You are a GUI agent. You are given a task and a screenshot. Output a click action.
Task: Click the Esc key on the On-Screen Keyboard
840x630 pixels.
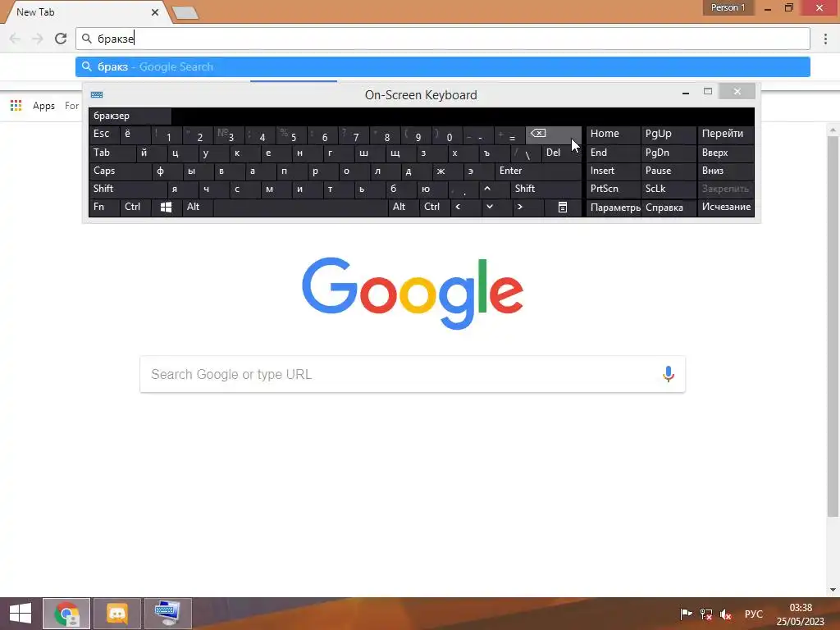tap(104, 134)
